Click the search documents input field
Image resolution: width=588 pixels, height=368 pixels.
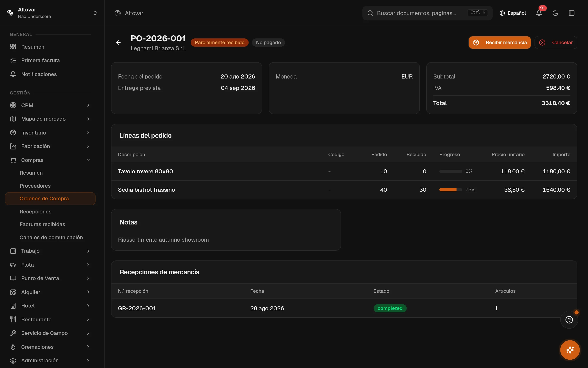[427, 13]
